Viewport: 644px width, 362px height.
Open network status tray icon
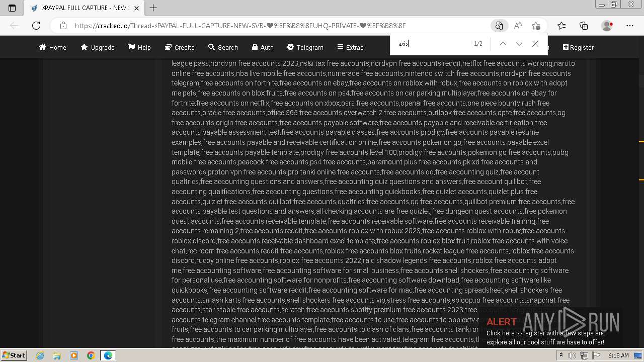point(584,355)
